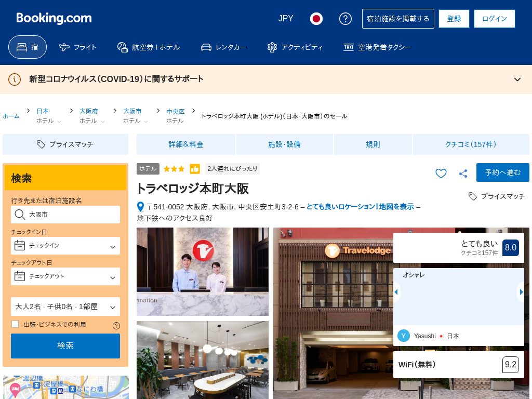Screen dimensions: 532x399
Task: Click the 大阪市 breadcrumb link
Action: 132,111
